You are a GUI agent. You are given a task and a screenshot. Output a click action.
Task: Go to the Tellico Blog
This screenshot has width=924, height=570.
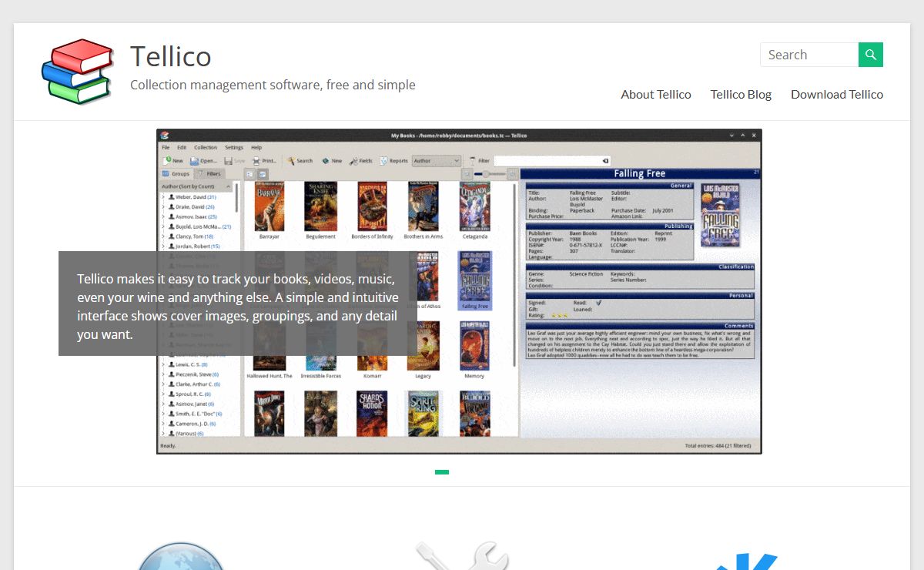(x=741, y=94)
